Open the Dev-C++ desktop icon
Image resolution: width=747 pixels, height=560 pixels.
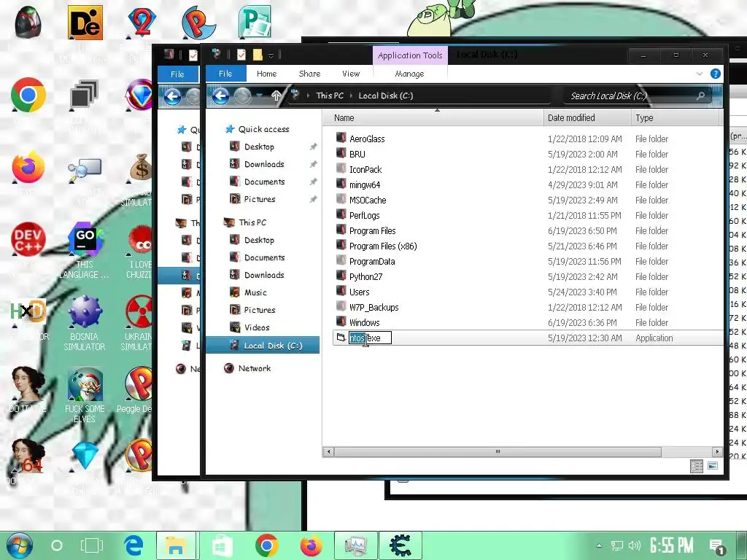click(28, 239)
